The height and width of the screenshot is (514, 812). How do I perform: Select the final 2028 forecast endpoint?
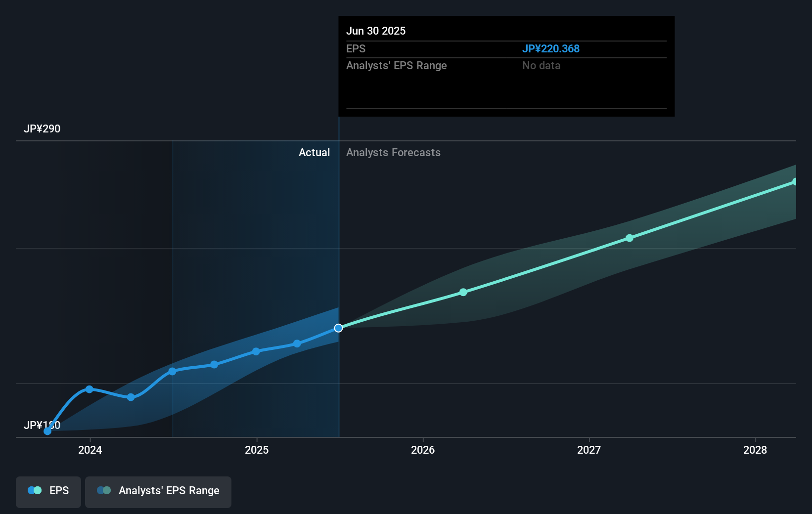(x=795, y=181)
